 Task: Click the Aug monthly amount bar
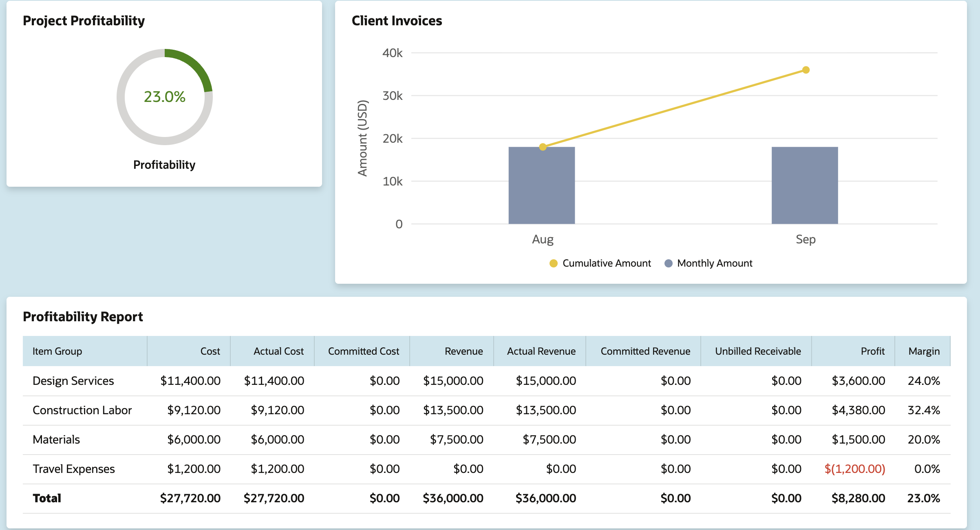pyautogui.click(x=542, y=185)
